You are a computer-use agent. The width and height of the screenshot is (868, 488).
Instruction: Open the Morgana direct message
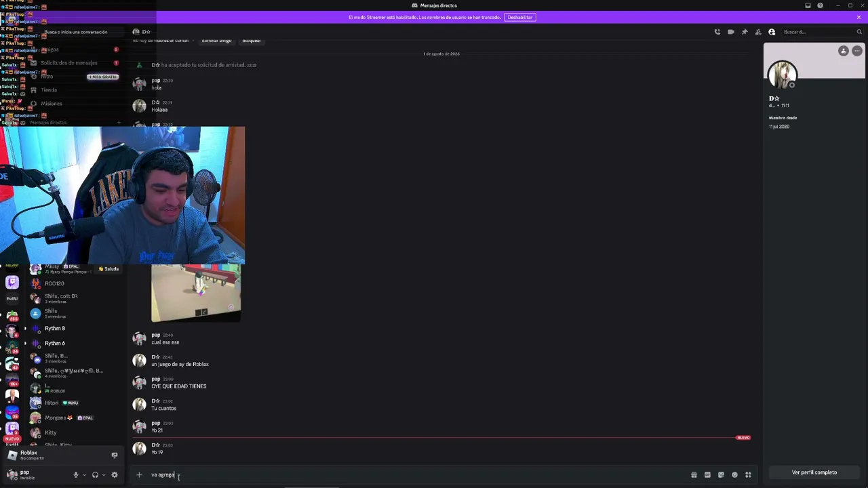76,418
